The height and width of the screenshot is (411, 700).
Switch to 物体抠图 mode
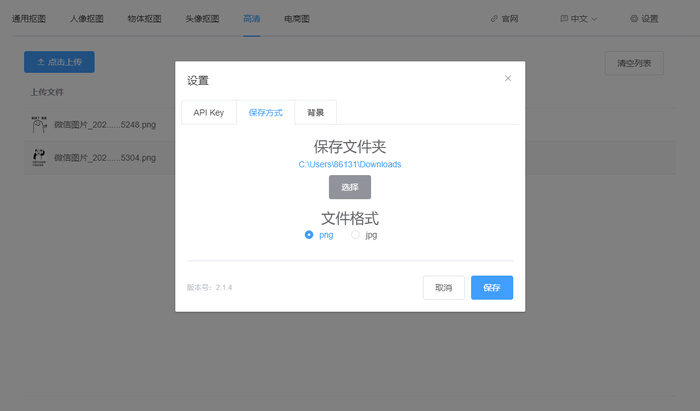point(145,19)
